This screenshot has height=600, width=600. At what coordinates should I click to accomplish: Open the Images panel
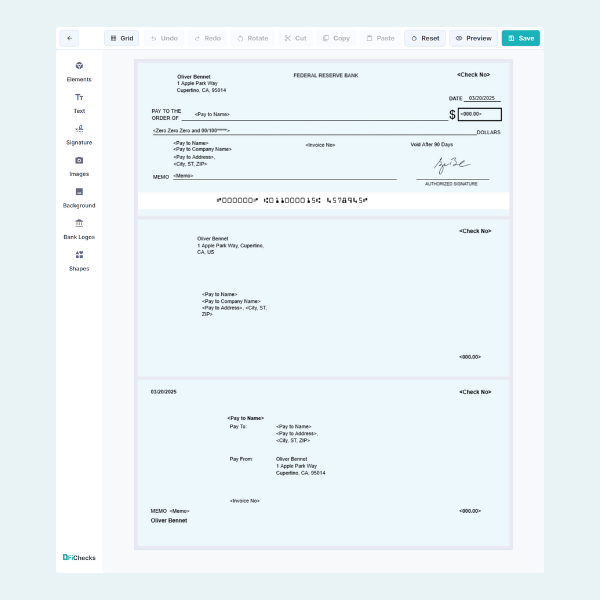click(79, 161)
